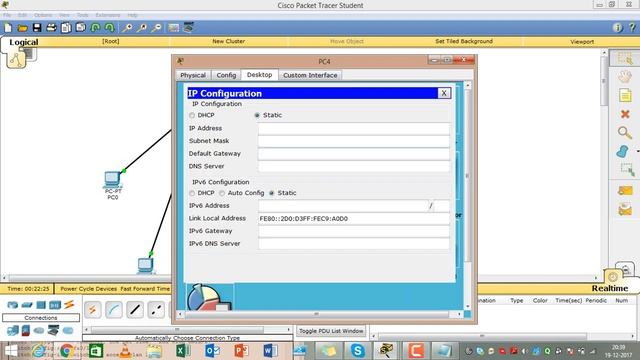The width and height of the screenshot is (640, 360).
Task: Click the Network Information icon at top right
Action: pos(617,28)
